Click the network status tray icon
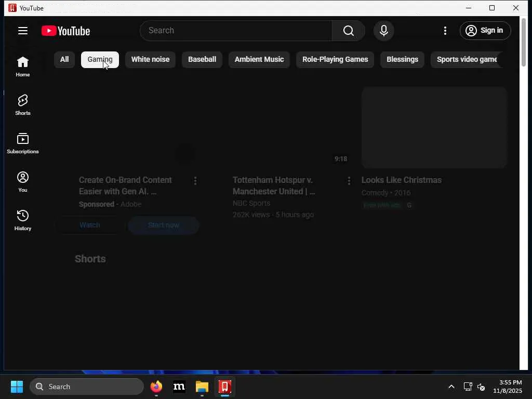The width and height of the screenshot is (532, 399). (x=468, y=387)
